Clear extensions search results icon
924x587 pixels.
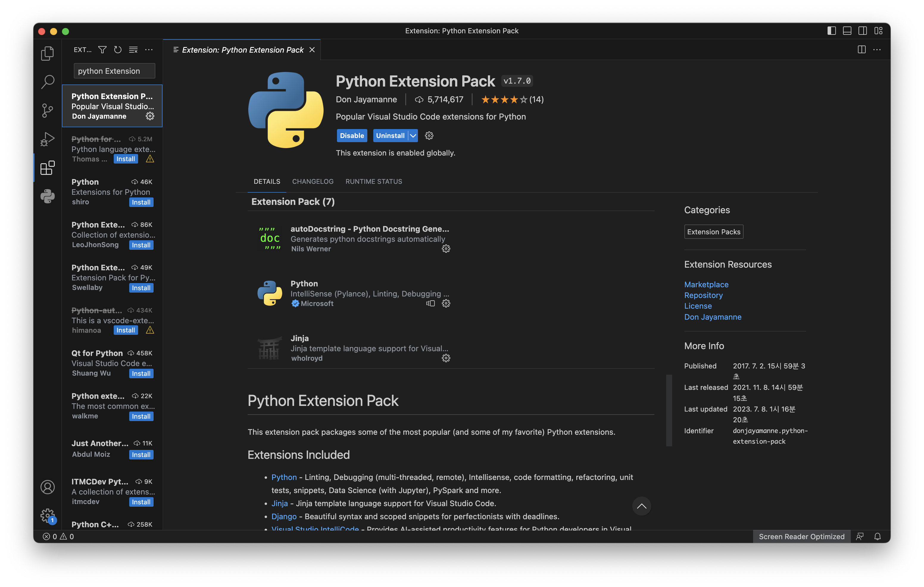(133, 50)
